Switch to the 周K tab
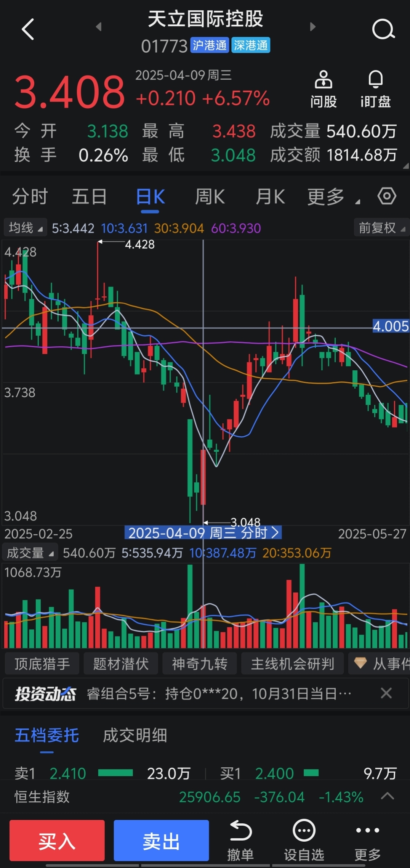410x868 pixels. click(210, 197)
